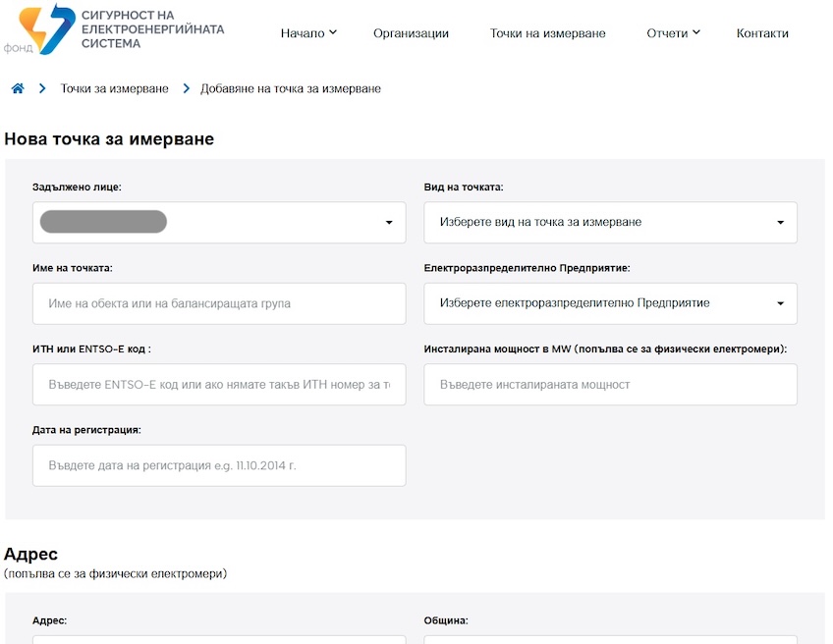Click the ИТН или ENTSO-E код field

(x=218, y=384)
